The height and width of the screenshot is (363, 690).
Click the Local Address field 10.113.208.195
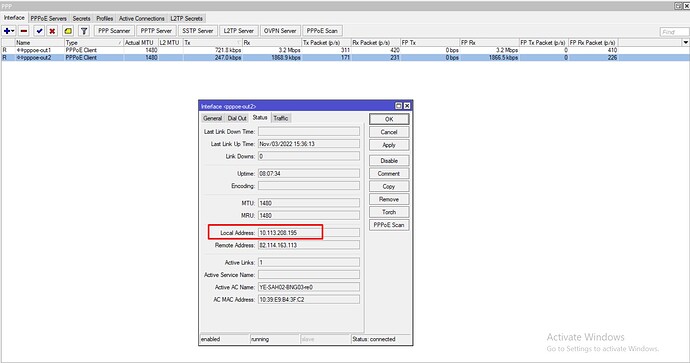(x=308, y=232)
